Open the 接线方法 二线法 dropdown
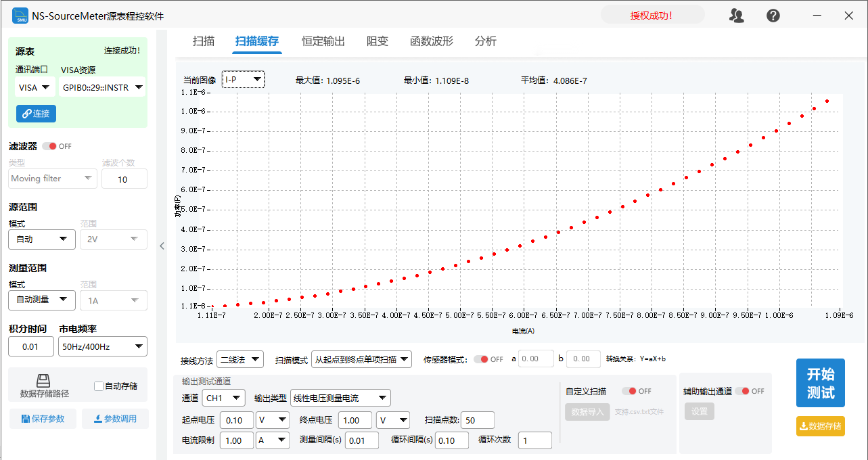This screenshot has width=868, height=460. (240, 359)
